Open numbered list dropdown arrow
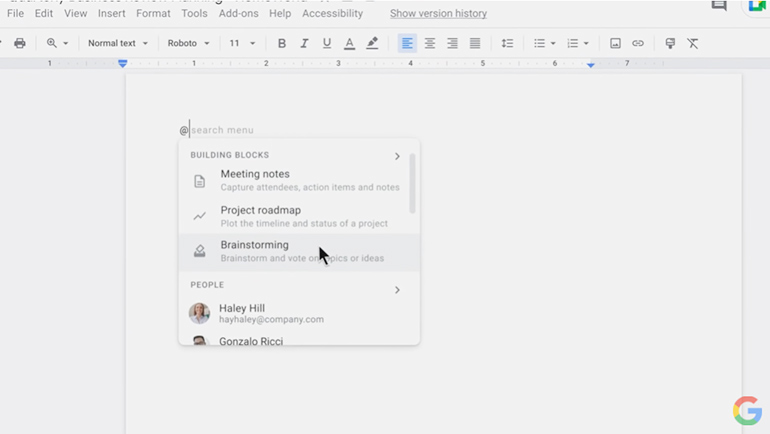This screenshot has width=770, height=434. (x=586, y=44)
